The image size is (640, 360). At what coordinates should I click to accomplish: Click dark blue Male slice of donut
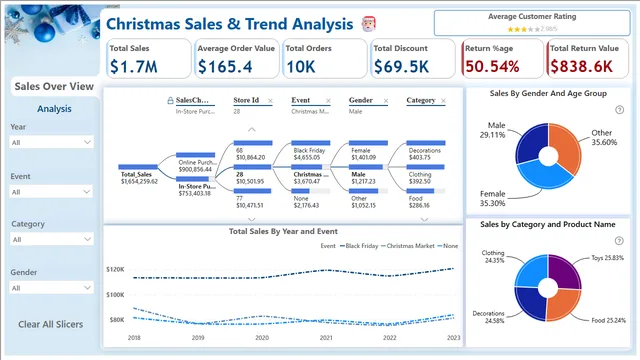point(531,143)
